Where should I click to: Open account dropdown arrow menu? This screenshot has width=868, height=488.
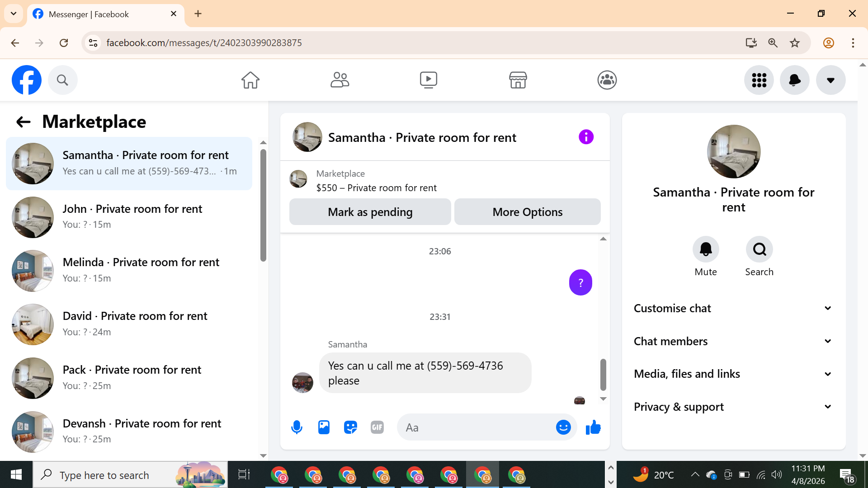pos(830,80)
